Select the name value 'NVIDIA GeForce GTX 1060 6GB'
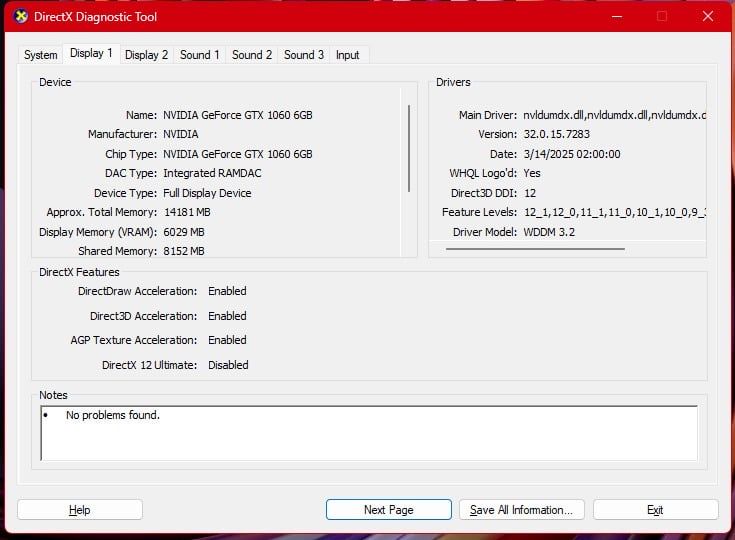Image resolution: width=735 pixels, height=540 pixels. click(238, 115)
